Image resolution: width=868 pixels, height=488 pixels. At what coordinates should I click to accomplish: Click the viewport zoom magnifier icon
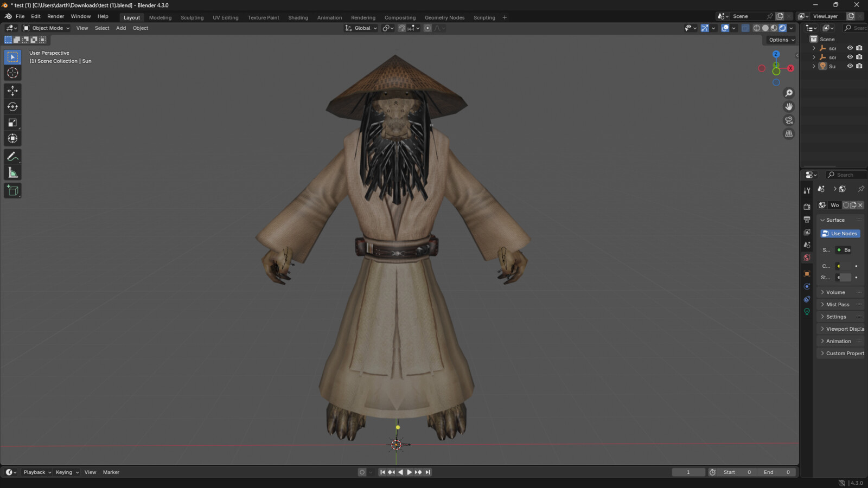[789, 93]
